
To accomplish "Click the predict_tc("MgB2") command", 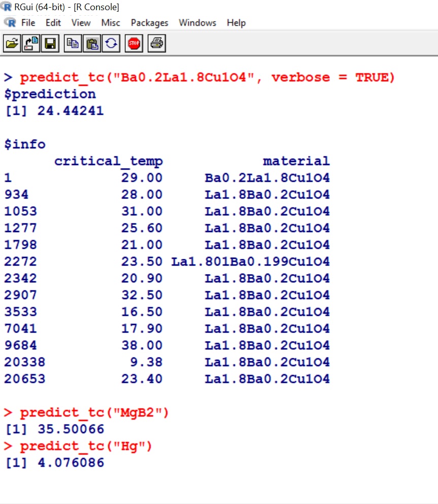I will [x=86, y=413].
